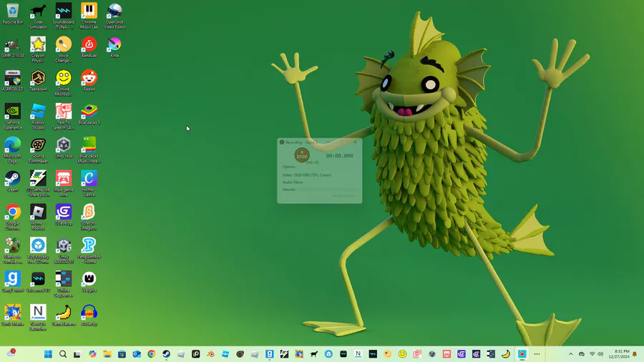Launch the GIMP 2.10.38 desktop shortcut
The height and width of the screenshot is (362, 644).
(13, 47)
